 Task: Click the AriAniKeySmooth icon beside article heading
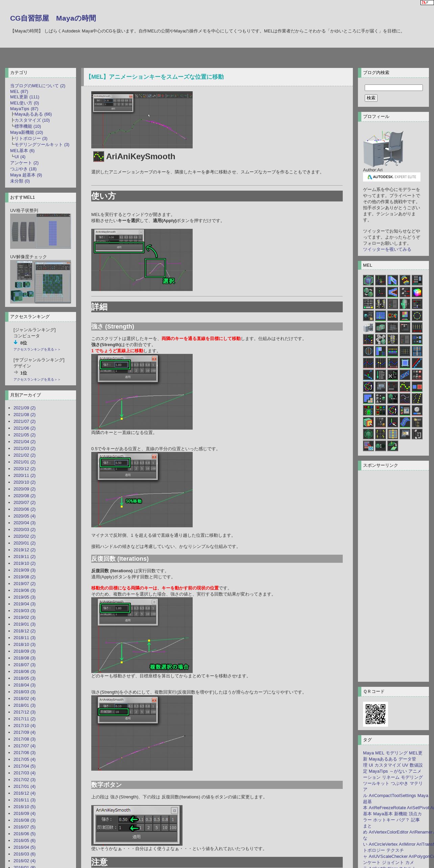(98, 156)
